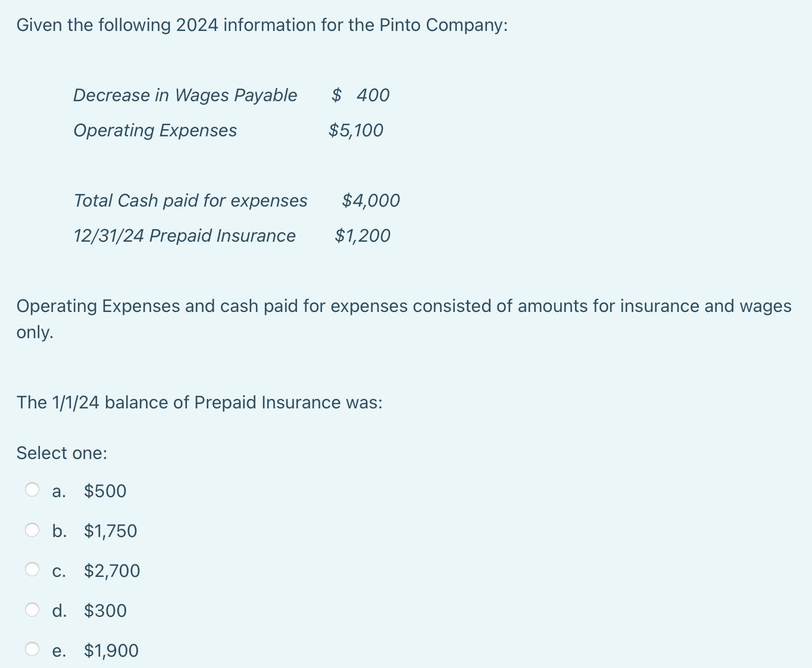This screenshot has width=812, height=668.
Task: Click the Decrease in Wages Payable row
Action: 231,95
